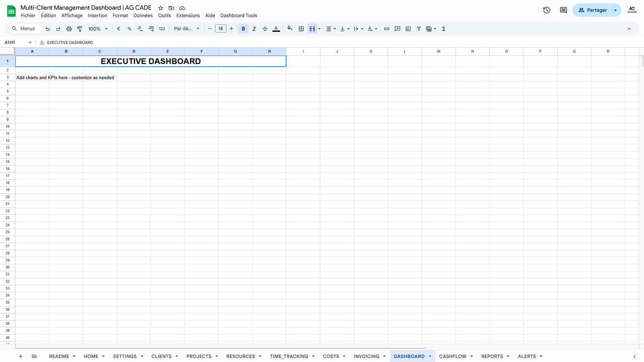This screenshot has width=644, height=362.
Task: Switch to the CASHFLOW sheet tab
Action: (452, 356)
